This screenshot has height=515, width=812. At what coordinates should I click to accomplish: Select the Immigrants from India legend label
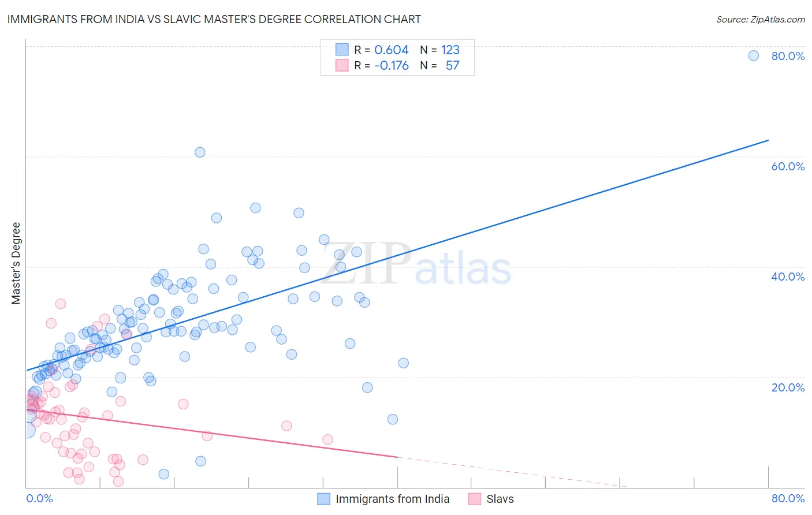coord(392,499)
